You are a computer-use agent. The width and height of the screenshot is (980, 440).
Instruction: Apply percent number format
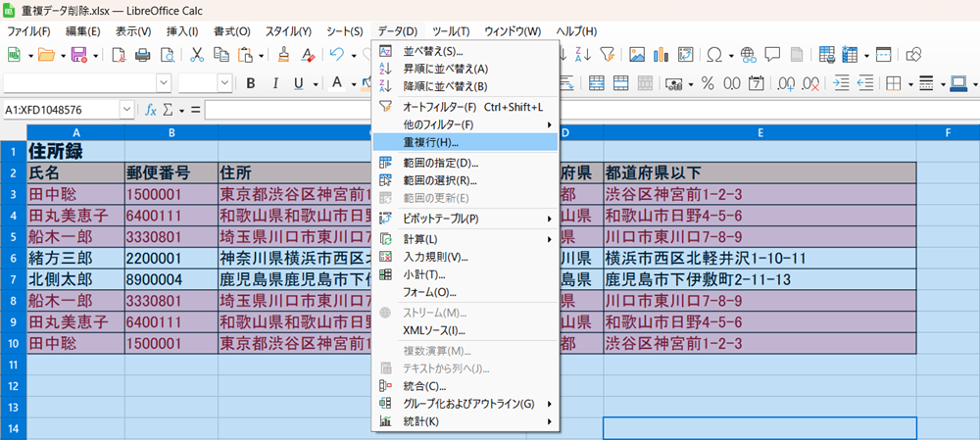click(x=706, y=83)
